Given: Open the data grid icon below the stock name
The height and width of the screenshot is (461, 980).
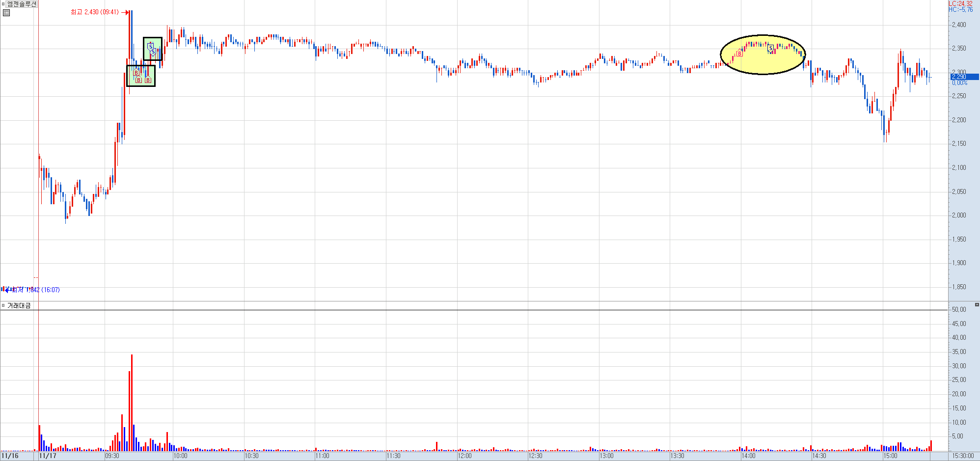Looking at the screenshot, I should pyautogui.click(x=6, y=13).
